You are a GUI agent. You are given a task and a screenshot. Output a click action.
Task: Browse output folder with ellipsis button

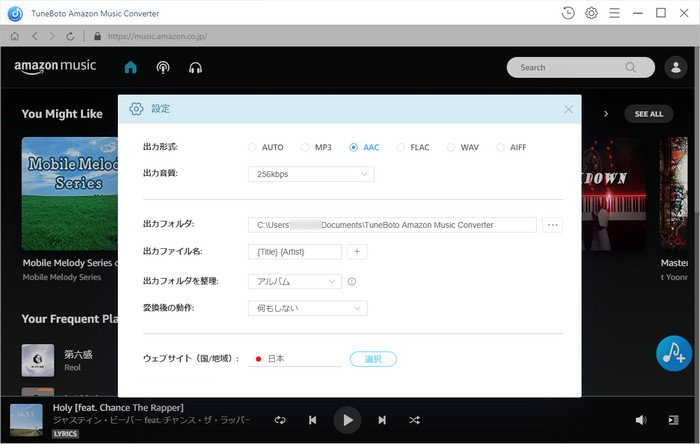click(x=552, y=225)
